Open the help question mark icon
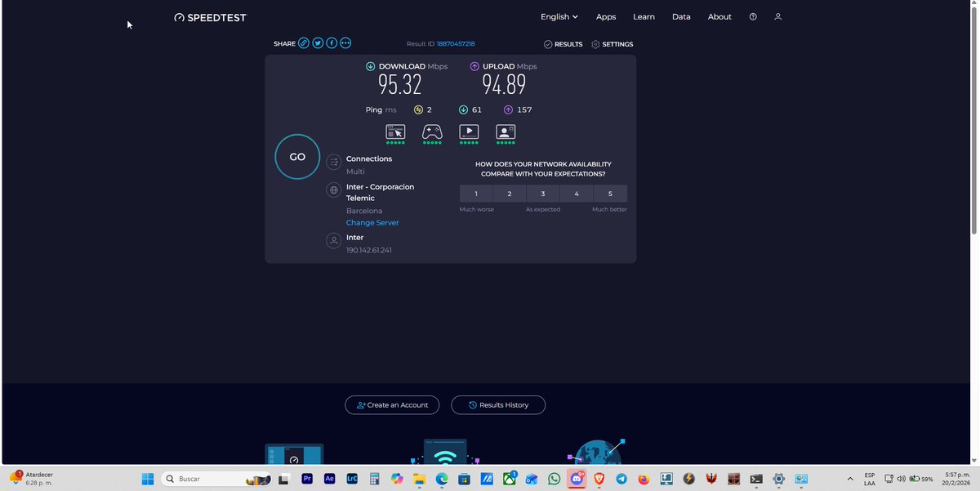 (753, 16)
